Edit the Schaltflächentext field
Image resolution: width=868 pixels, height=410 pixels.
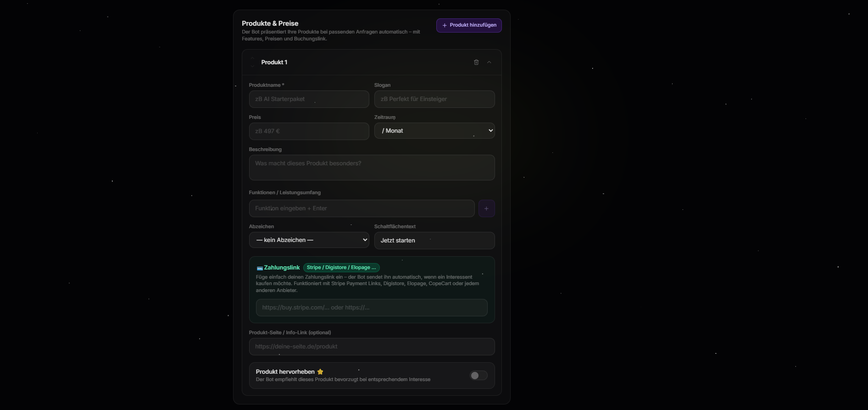[434, 241]
